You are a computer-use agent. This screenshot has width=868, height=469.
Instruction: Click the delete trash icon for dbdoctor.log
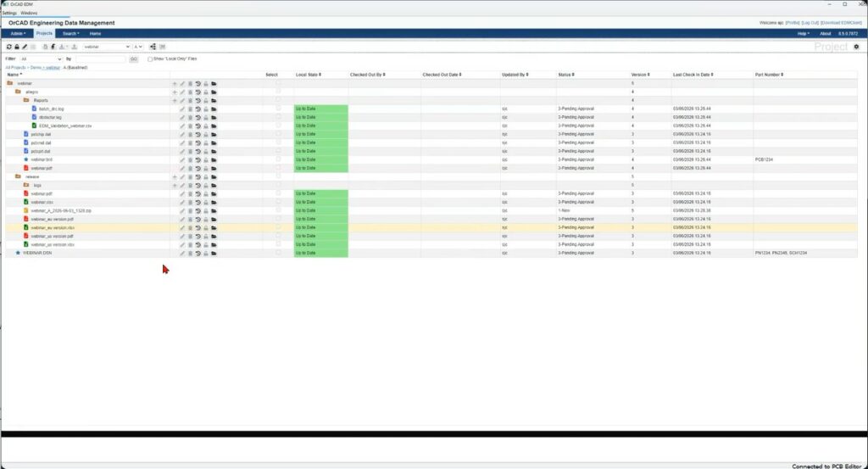click(x=190, y=117)
